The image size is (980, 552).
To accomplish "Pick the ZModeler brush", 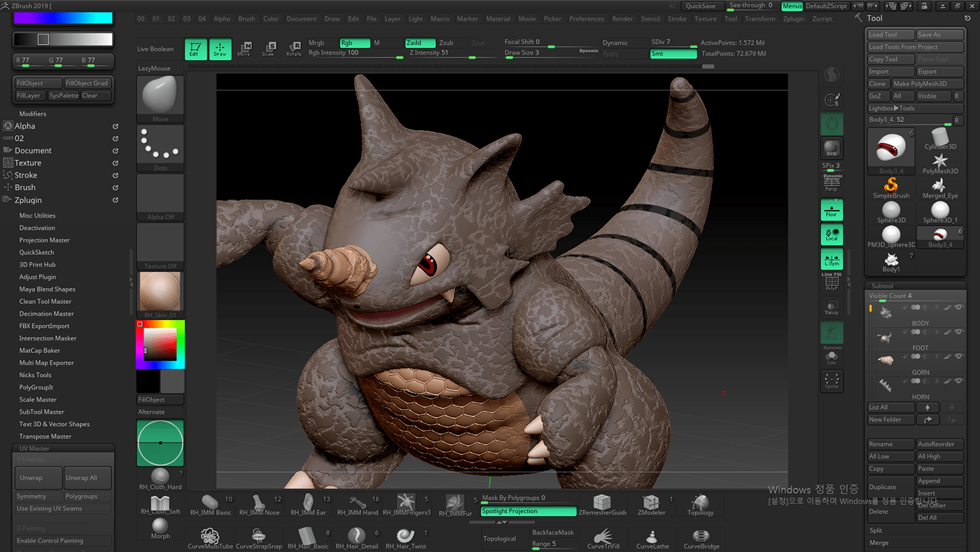I will point(652,505).
